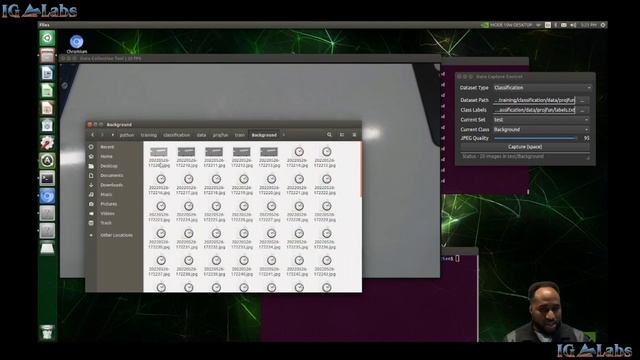
Task: Switch to the Terminal in the launcher
Action: tap(47, 178)
